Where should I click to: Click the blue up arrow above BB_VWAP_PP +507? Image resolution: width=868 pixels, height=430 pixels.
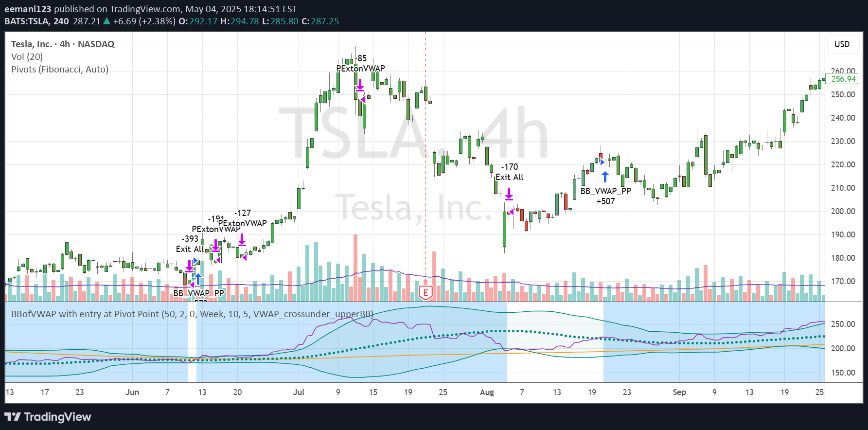pyautogui.click(x=605, y=177)
